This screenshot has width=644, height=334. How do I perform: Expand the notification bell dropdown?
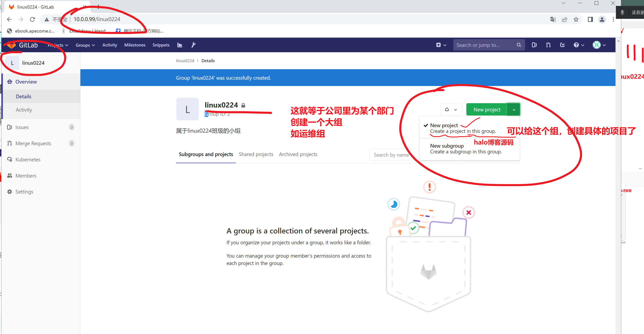[x=451, y=110]
